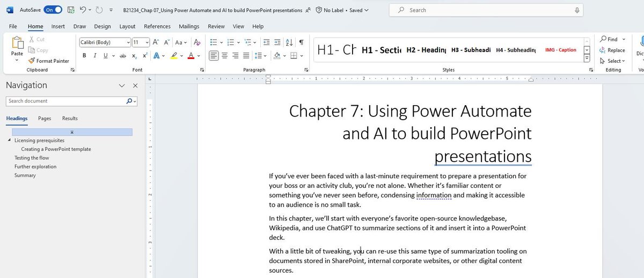The width and height of the screenshot is (644, 278).
Task: Click the Shading paint bucket icon
Action: pyautogui.click(x=277, y=56)
